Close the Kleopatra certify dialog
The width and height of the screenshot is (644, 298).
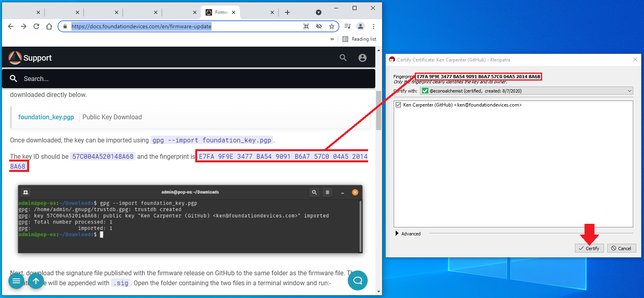[x=635, y=59]
